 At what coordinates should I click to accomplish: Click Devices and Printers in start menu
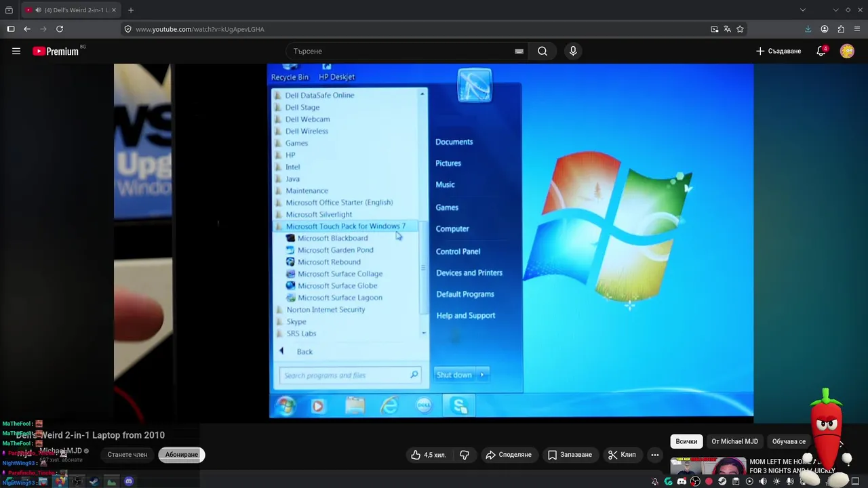pos(469,273)
